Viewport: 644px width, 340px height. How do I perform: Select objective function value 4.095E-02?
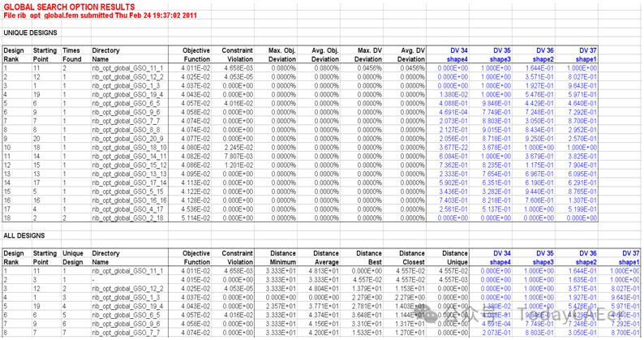click(195, 174)
